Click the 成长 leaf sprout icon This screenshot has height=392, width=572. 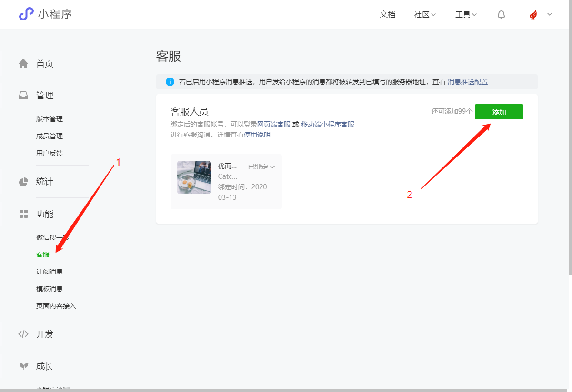point(23,366)
